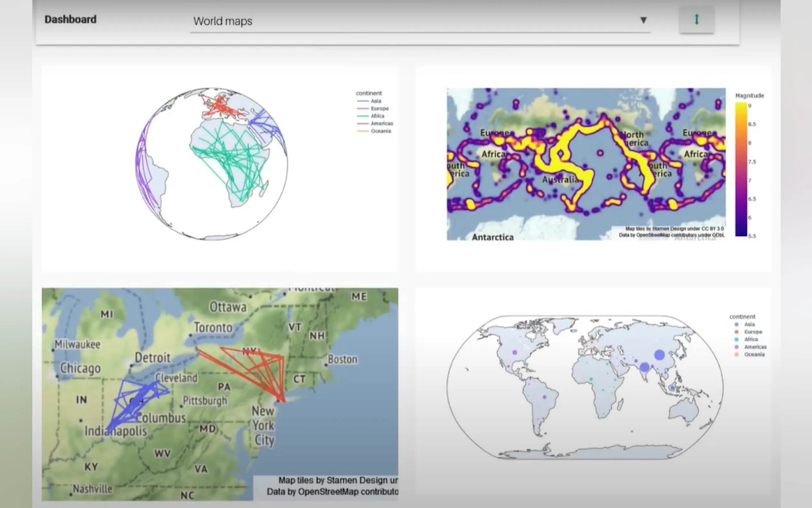Click the green vertical arrows expand button
Viewport: 812px width, 508px height.
697,20
